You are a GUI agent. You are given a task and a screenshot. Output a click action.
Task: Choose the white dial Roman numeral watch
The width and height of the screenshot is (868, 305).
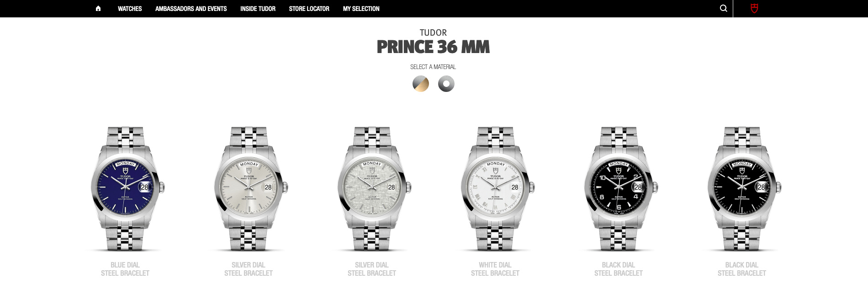pos(496,188)
